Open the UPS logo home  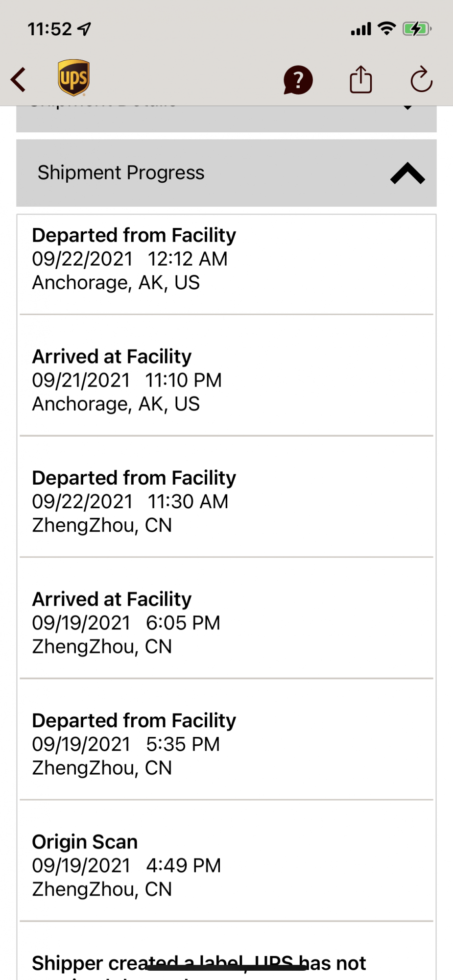coord(73,78)
